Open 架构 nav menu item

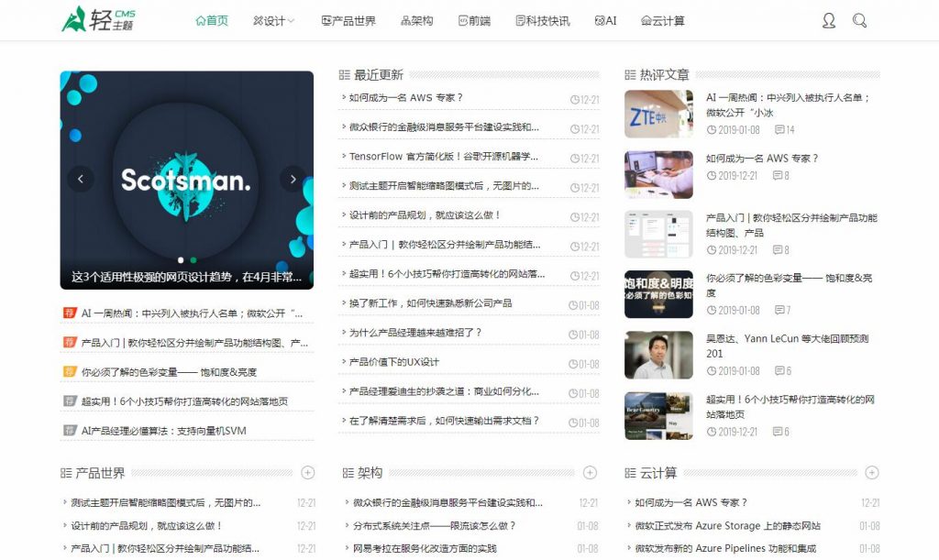pyautogui.click(x=417, y=21)
